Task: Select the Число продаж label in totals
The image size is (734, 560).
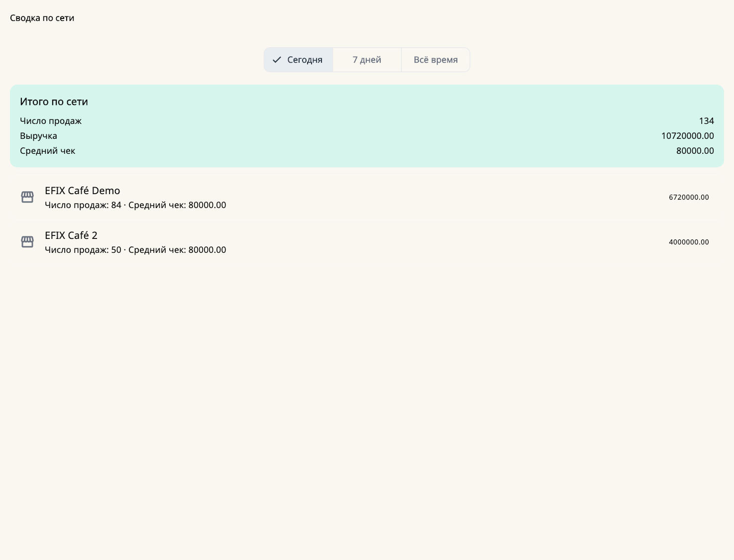Action: pos(51,121)
